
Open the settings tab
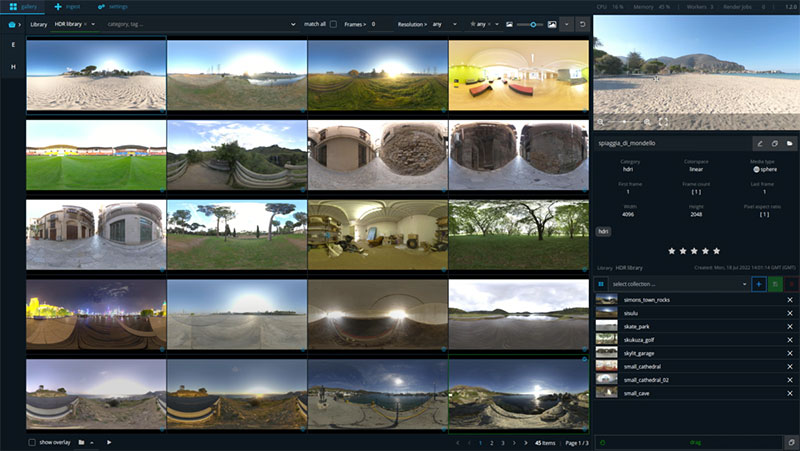tap(113, 7)
